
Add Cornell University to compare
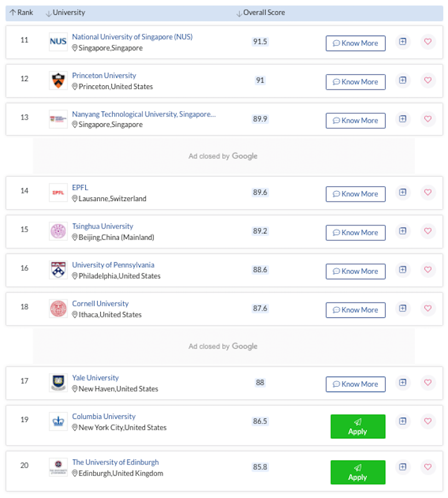403,308
